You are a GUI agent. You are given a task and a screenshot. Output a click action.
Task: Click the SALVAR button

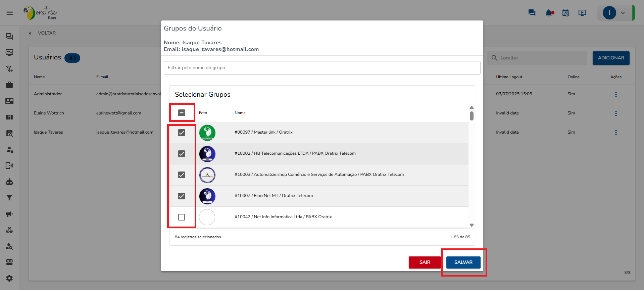[463, 262]
